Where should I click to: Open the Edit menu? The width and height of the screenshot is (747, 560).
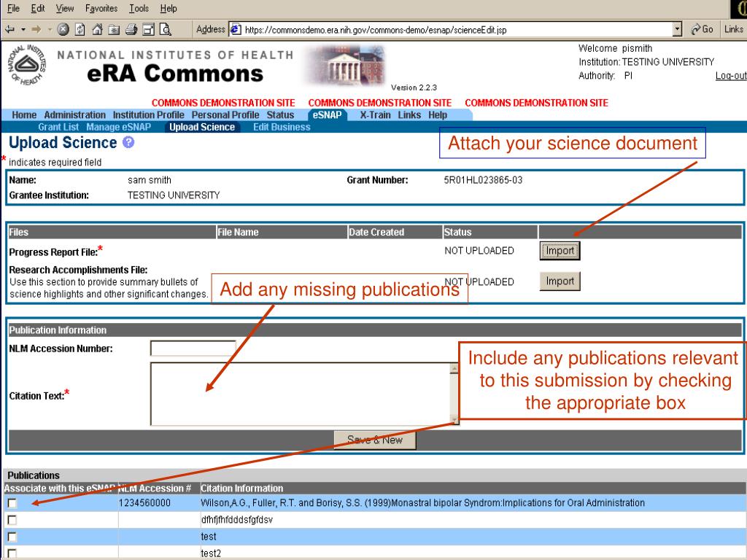38,9
